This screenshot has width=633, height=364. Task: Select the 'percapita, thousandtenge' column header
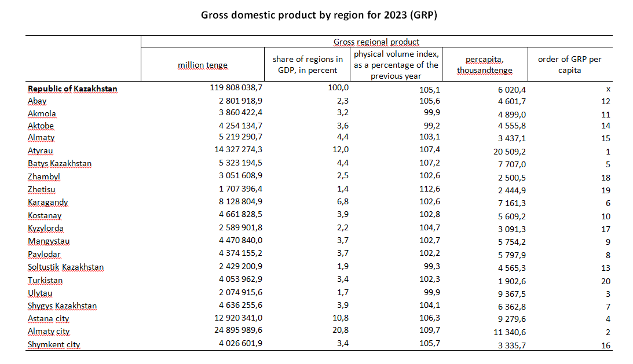click(x=484, y=65)
